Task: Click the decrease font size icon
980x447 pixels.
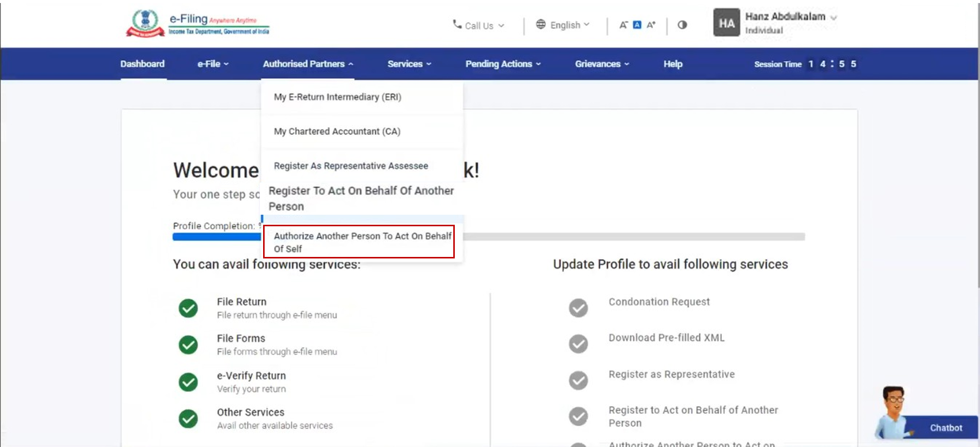Action: tap(623, 25)
